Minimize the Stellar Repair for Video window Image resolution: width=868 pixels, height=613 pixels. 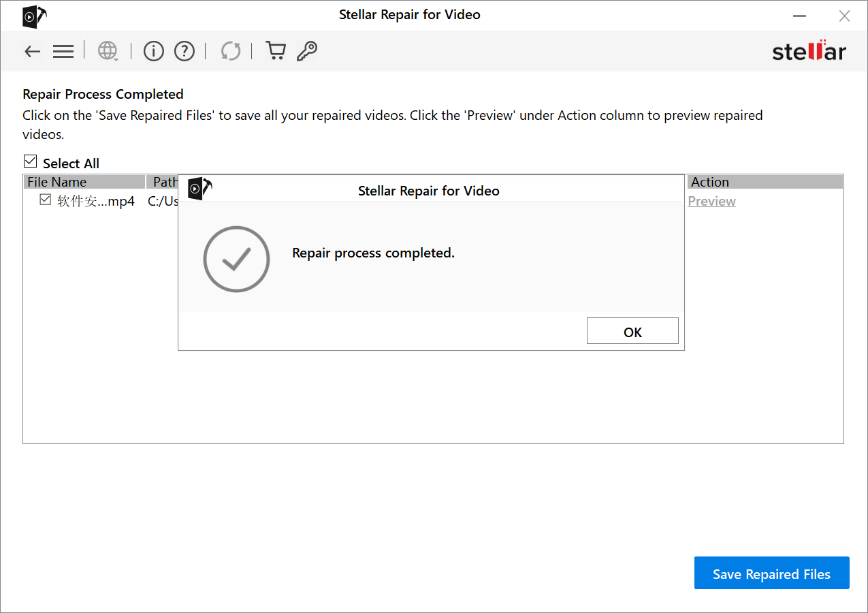[799, 16]
